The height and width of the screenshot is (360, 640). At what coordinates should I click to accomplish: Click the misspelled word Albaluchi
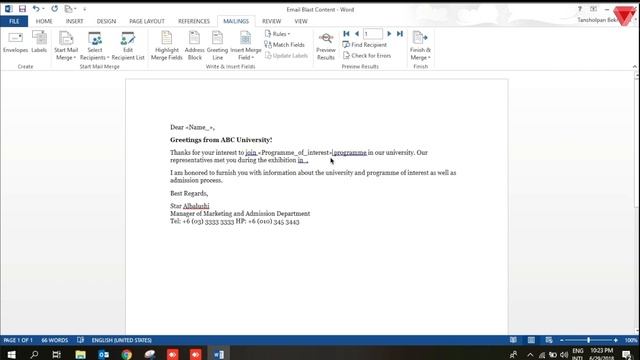pyautogui.click(x=196, y=206)
